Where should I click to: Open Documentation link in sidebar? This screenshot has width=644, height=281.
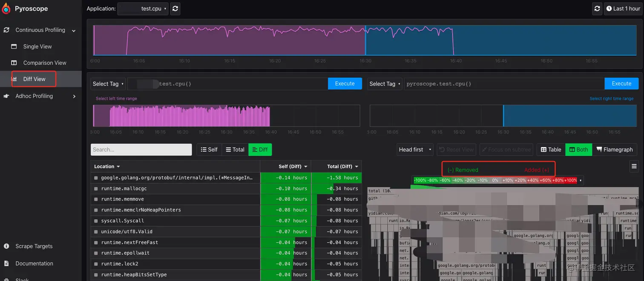click(x=34, y=264)
